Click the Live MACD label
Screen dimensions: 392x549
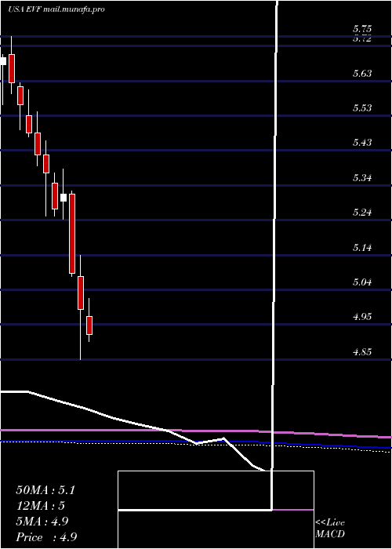pyautogui.click(x=330, y=529)
